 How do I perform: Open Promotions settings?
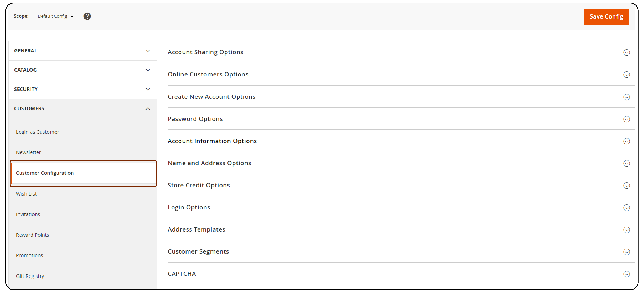tap(29, 255)
